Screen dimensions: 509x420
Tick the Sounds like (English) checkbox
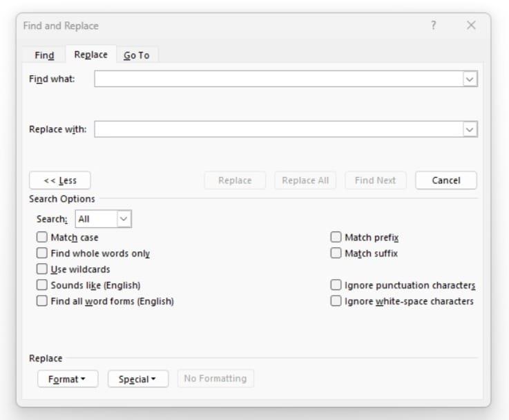click(43, 285)
